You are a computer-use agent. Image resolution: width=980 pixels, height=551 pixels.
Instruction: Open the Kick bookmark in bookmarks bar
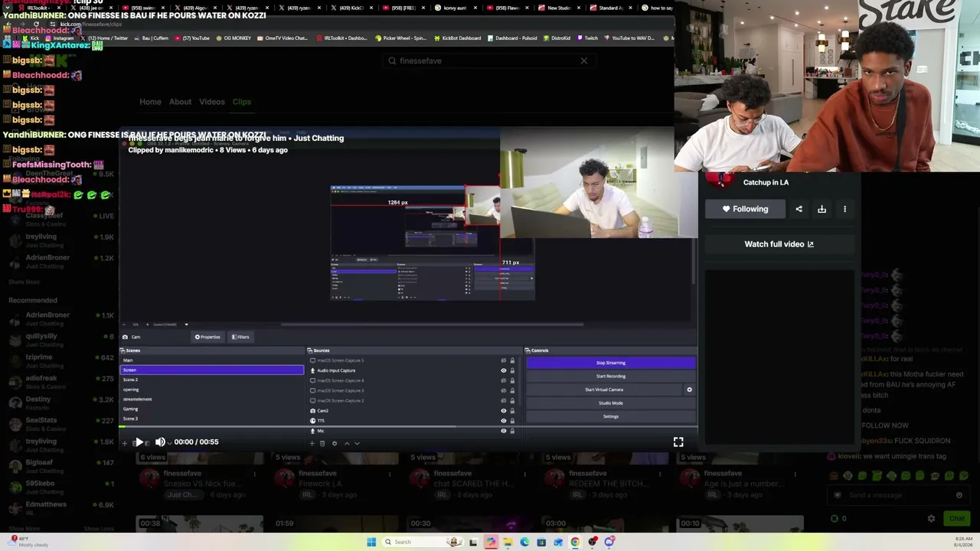(x=31, y=37)
